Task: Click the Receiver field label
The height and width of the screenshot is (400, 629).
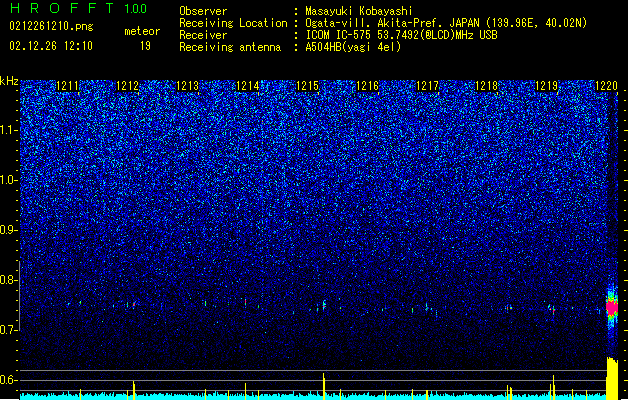Action: click(x=203, y=35)
